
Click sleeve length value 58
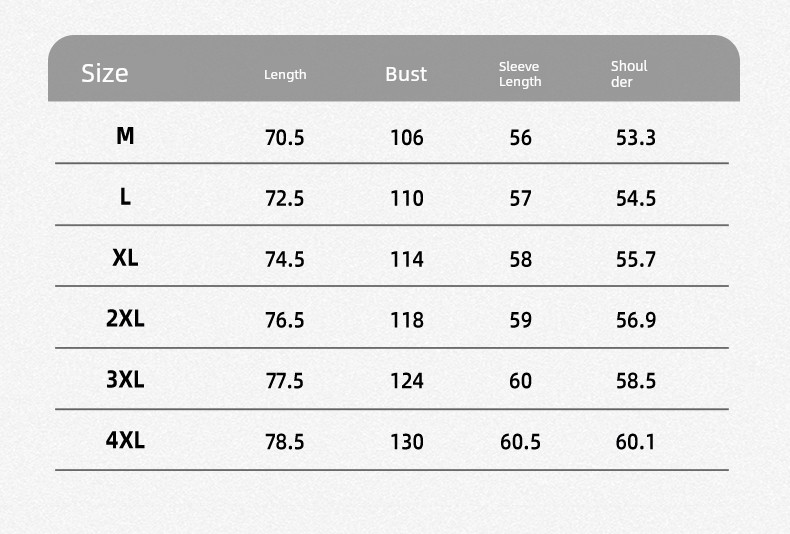520,259
